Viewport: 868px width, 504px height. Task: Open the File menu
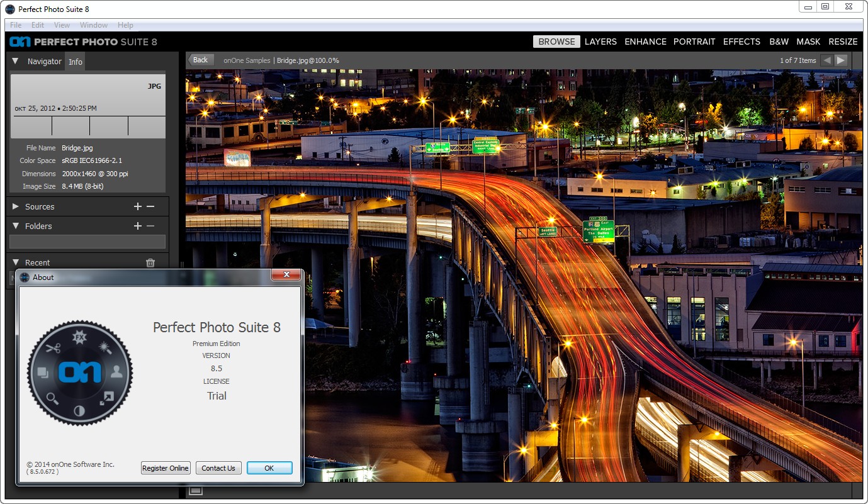pyautogui.click(x=16, y=25)
